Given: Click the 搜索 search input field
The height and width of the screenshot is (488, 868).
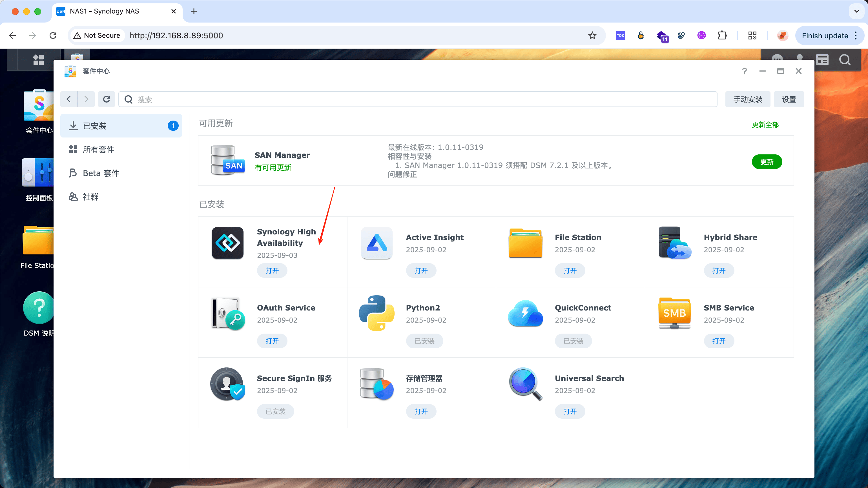Looking at the screenshot, I should 418,99.
